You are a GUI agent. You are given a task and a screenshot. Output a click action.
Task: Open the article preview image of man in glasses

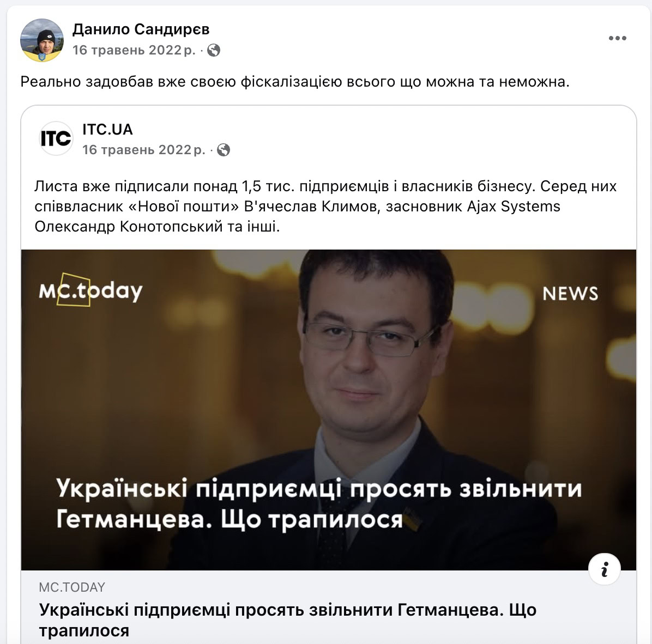click(x=329, y=410)
